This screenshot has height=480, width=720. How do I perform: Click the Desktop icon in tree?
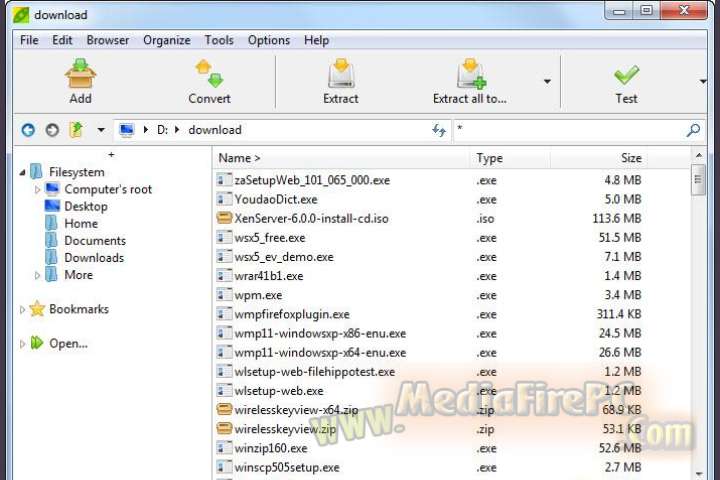click(x=52, y=206)
